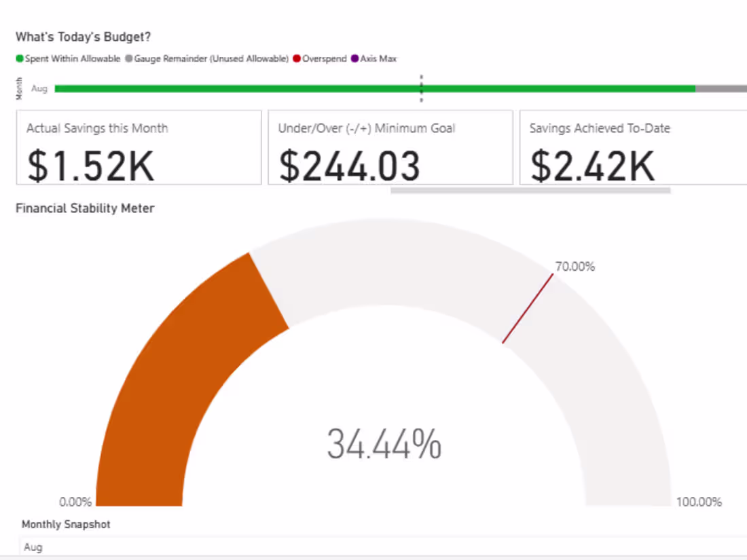
Task: Select the Under/Over Minimum Goal card
Action: [390, 147]
